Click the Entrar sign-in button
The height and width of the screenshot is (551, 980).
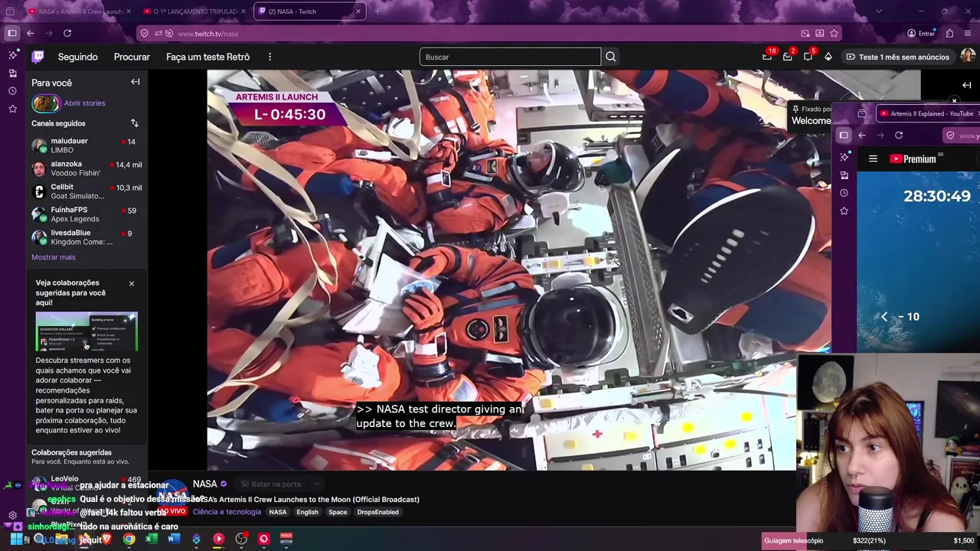pos(921,34)
